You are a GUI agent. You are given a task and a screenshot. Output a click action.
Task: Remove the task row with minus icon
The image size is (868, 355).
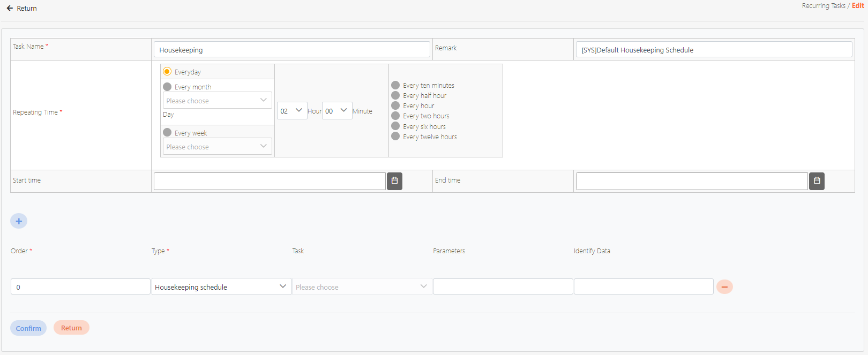724,287
